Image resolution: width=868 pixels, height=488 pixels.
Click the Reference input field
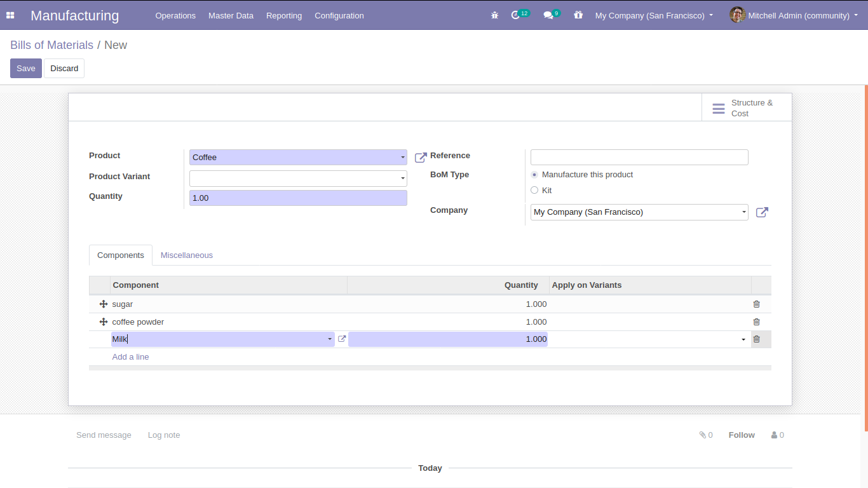point(639,158)
